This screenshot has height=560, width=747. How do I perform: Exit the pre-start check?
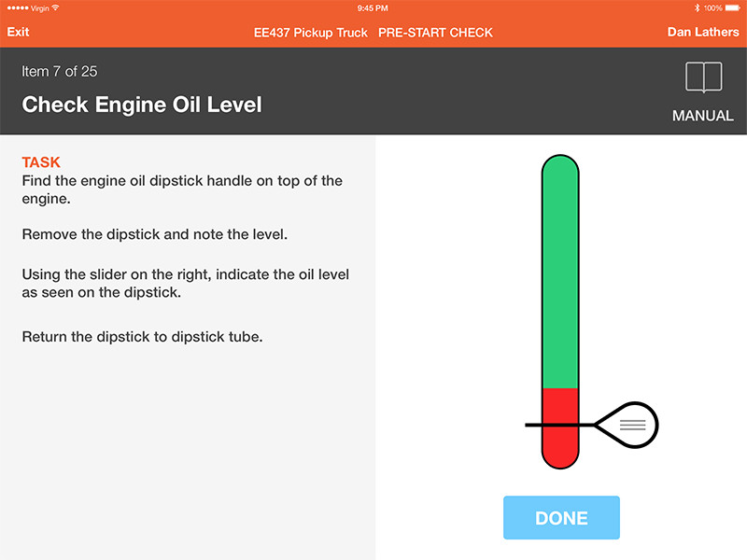coord(19,32)
